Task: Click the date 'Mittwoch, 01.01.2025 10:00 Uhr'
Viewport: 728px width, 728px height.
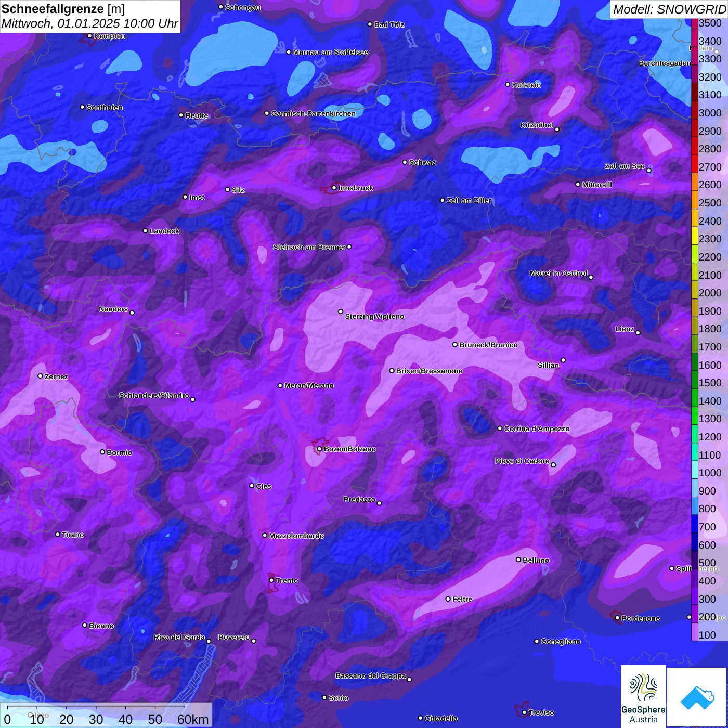Action: (x=89, y=23)
